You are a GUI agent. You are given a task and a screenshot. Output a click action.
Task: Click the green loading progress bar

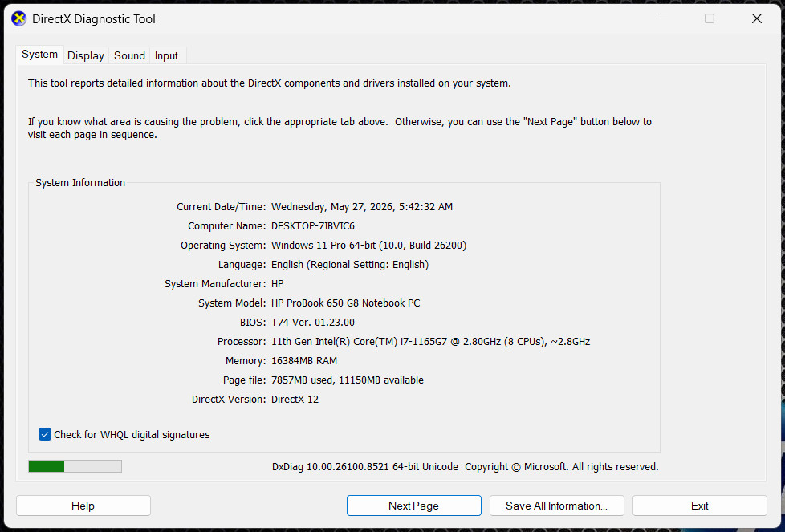click(x=75, y=466)
